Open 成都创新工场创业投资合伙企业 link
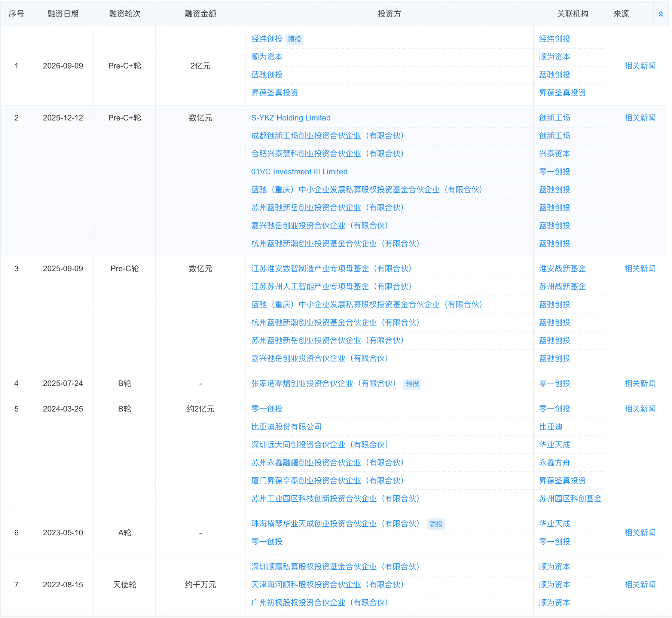Screen dimensions: 672x618 328,136
